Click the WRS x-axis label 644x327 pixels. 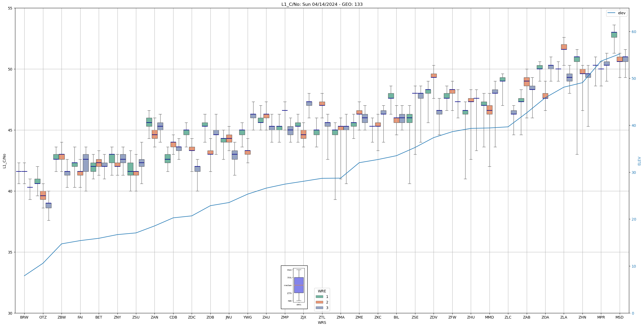[x=322, y=323]
